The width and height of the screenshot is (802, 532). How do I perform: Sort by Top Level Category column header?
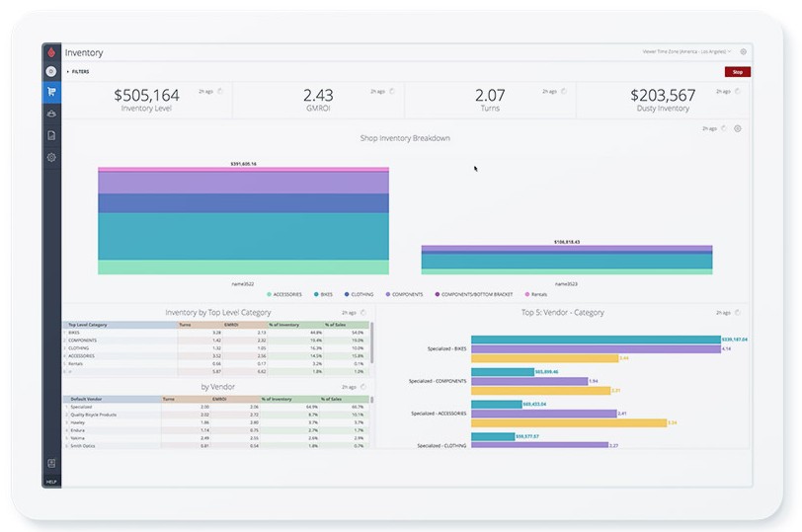point(120,325)
